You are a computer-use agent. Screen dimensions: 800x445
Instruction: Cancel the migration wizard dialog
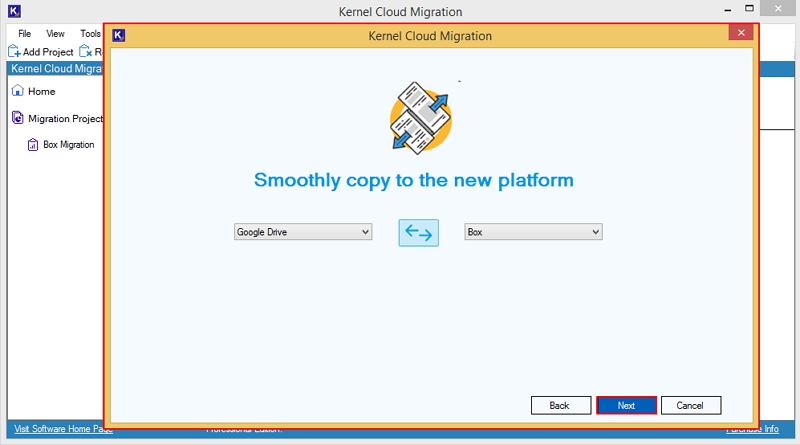pyautogui.click(x=691, y=405)
